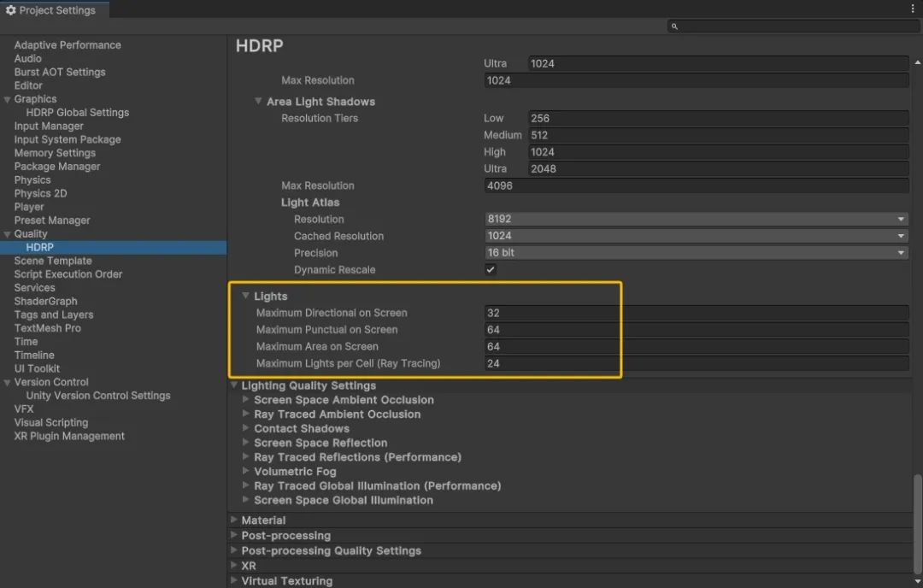Screen dimensions: 923x588
Task: Open Adaptive Performance settings
Action: (68, 45)
